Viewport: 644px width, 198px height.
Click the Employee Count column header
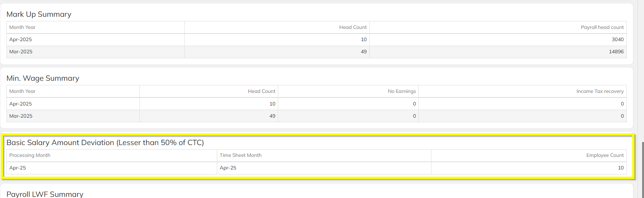point(605,155)
